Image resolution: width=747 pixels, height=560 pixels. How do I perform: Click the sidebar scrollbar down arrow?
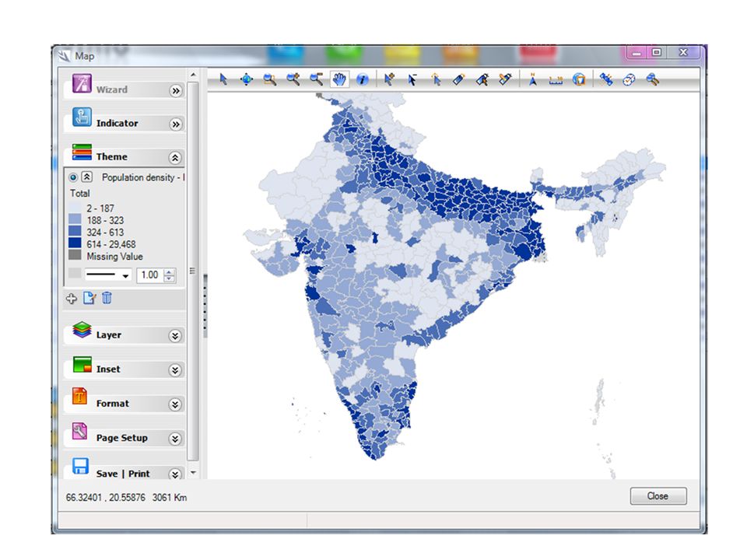(x=193, y=473)
